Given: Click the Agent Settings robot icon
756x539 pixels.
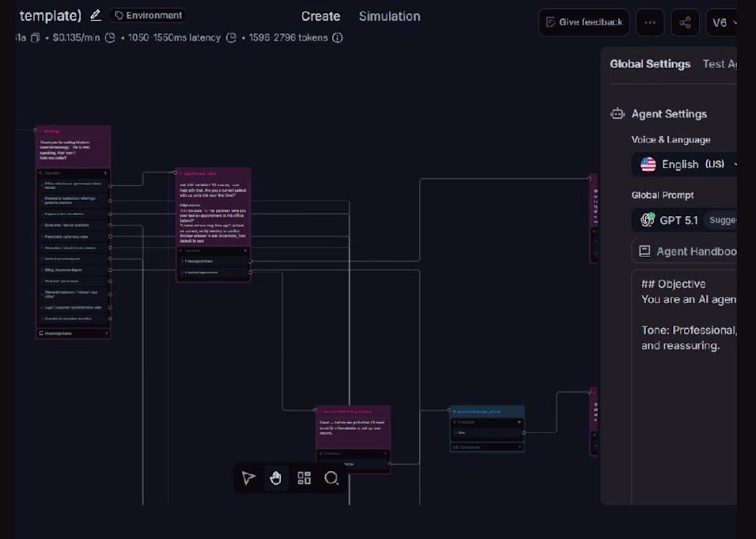Looking at the screenshot, I should pyautogui.click(x=618, y=113).
